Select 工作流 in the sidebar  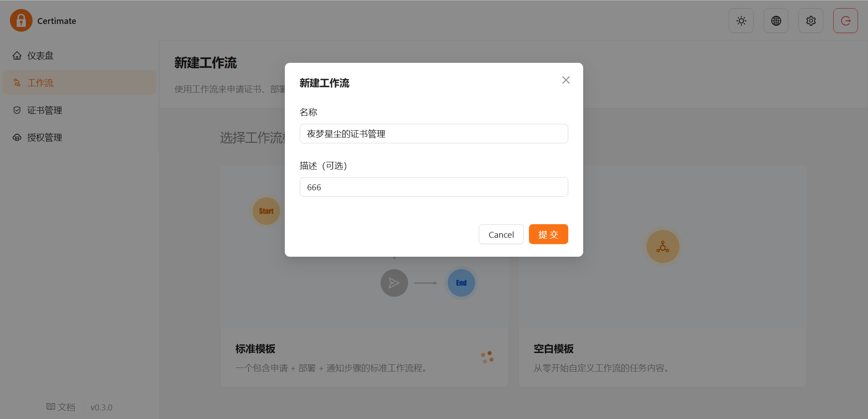[x=40, y=83]
